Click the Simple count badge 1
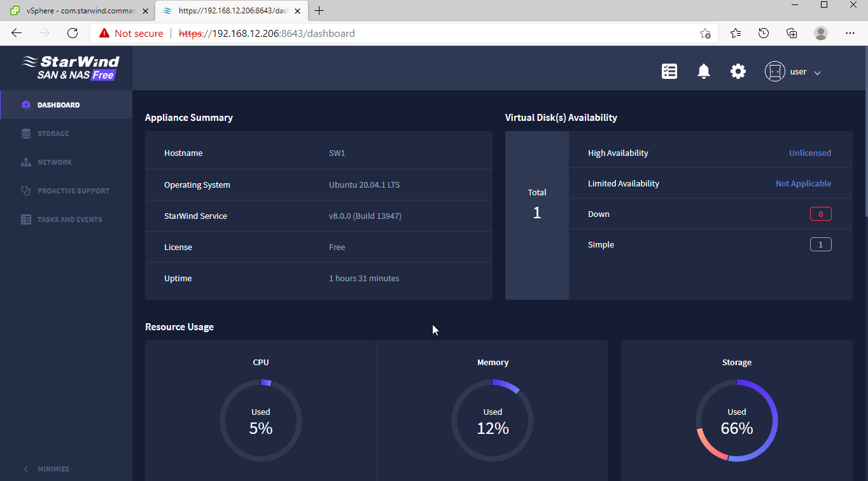The image size is (868, 481). point(821,244)
